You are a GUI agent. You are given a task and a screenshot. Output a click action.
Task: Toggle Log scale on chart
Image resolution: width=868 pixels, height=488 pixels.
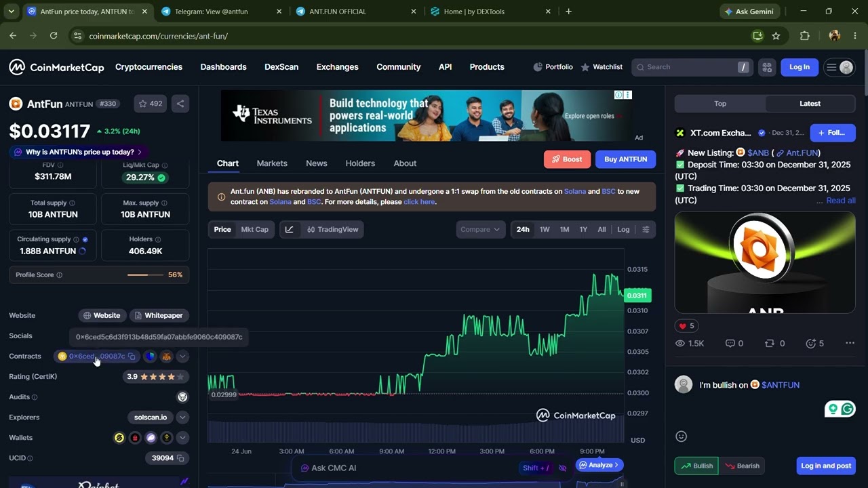tap(623, 230)
